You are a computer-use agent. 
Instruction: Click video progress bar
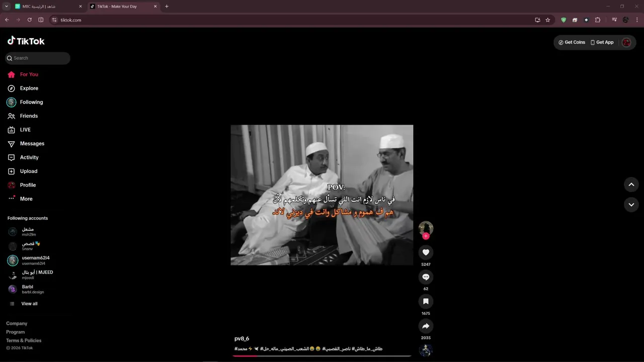(x=322, y=355)
